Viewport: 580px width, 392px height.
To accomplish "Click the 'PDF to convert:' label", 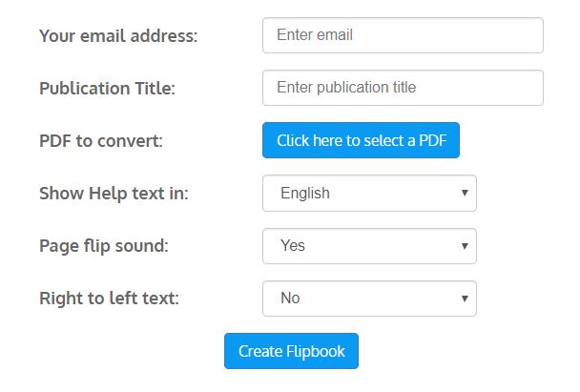I will [x=101, y=141].
